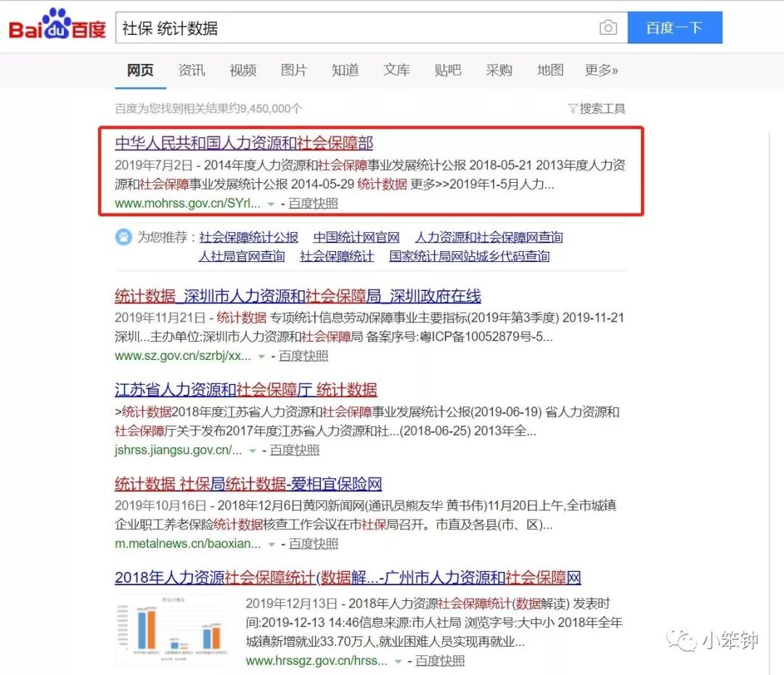The height and width of the screenshot is (675, 784).
Task: Open the 地图 tab
Action: tap(550, 70)
